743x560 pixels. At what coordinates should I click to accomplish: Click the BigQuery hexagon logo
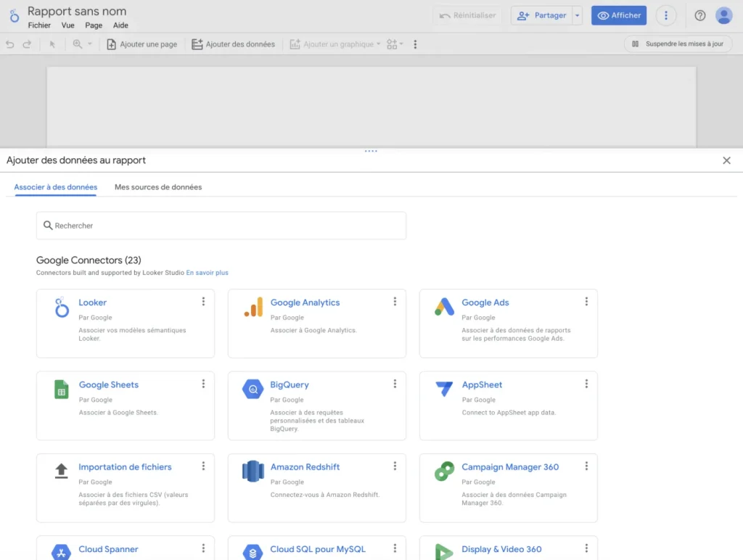tap(253, 389)
